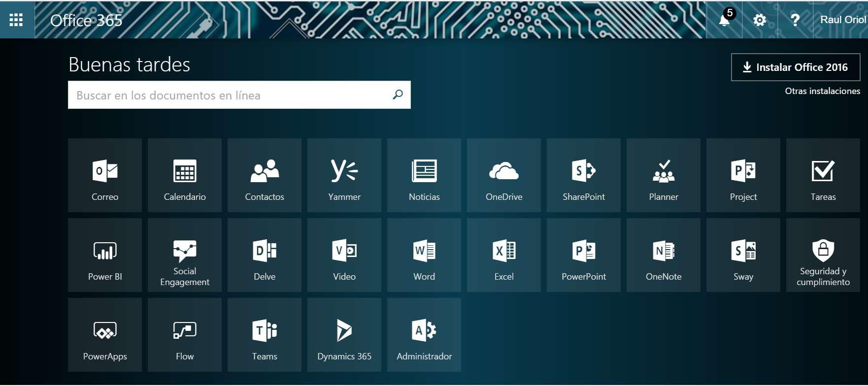Launch SharePoint from the app grid
Image resolution: width=868 pixels, height=386 pixels.
tap(584, 175)
